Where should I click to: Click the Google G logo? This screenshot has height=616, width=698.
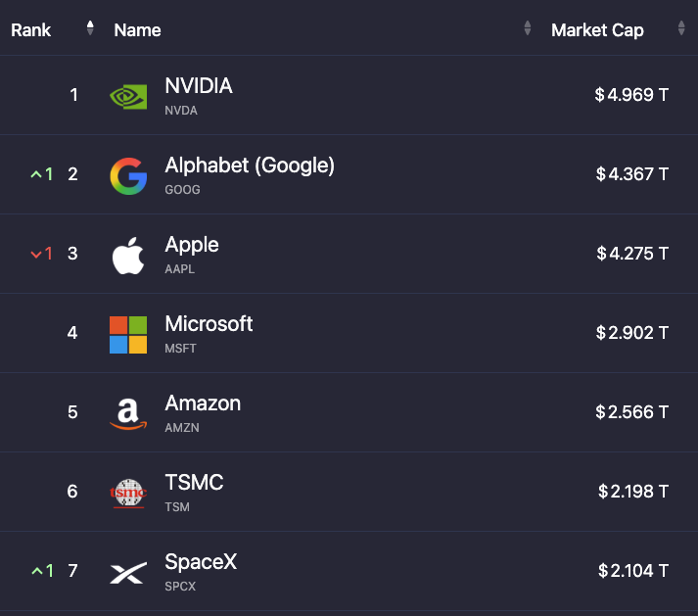tap(128, 176)
